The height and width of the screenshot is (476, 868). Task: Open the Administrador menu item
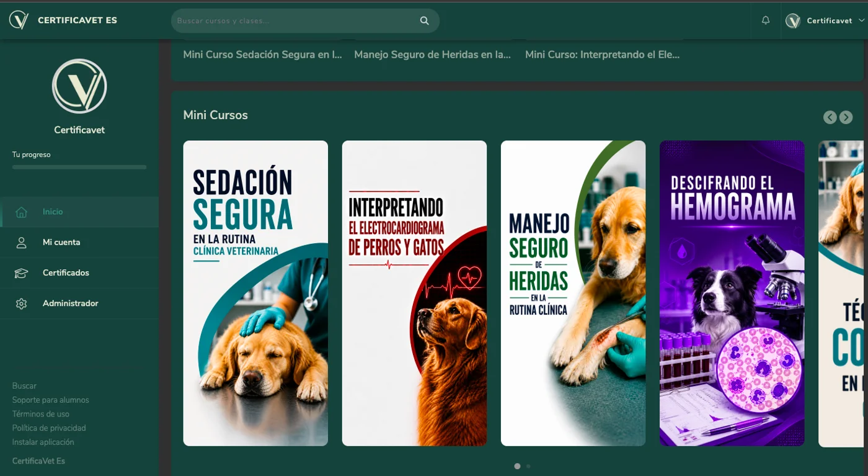79,303
